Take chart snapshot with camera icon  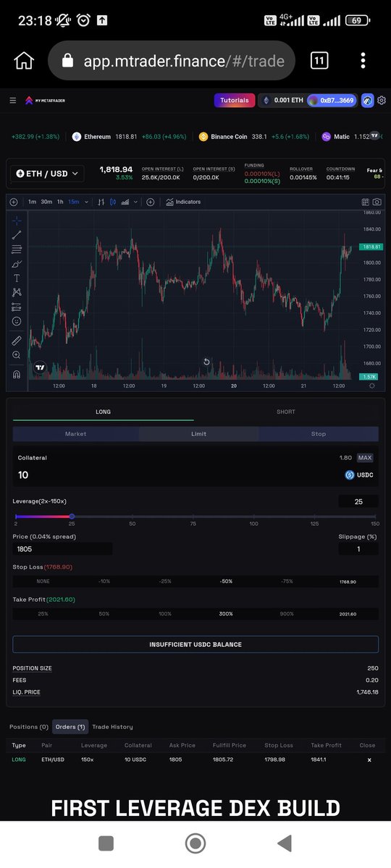click(377, 202)
